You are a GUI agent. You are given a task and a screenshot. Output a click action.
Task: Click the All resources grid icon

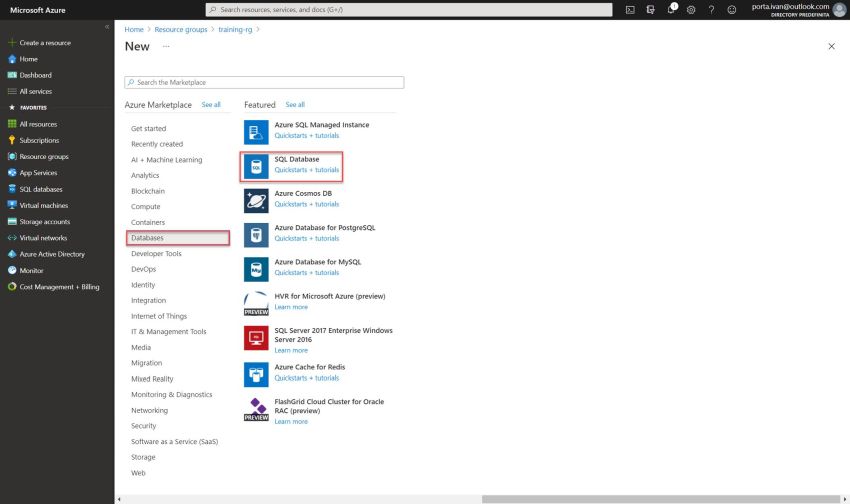pos(12,124)
